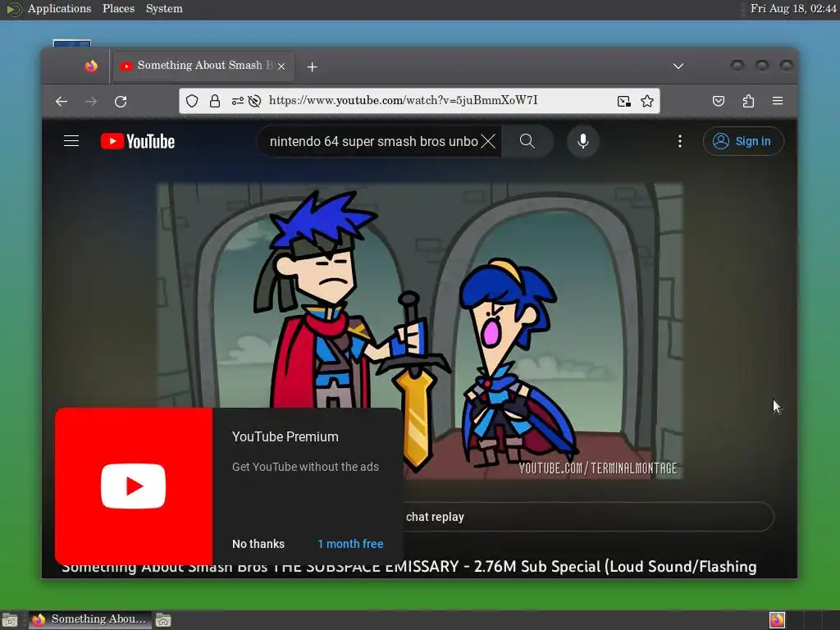Open Firefox extensions panel
This screenshot has height=630, width=840.
click(748, 101)
